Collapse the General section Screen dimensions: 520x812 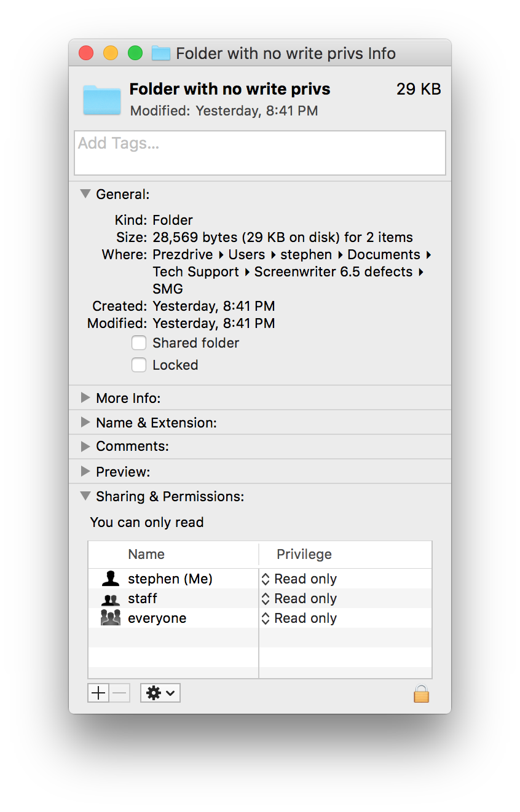(85, 194)
